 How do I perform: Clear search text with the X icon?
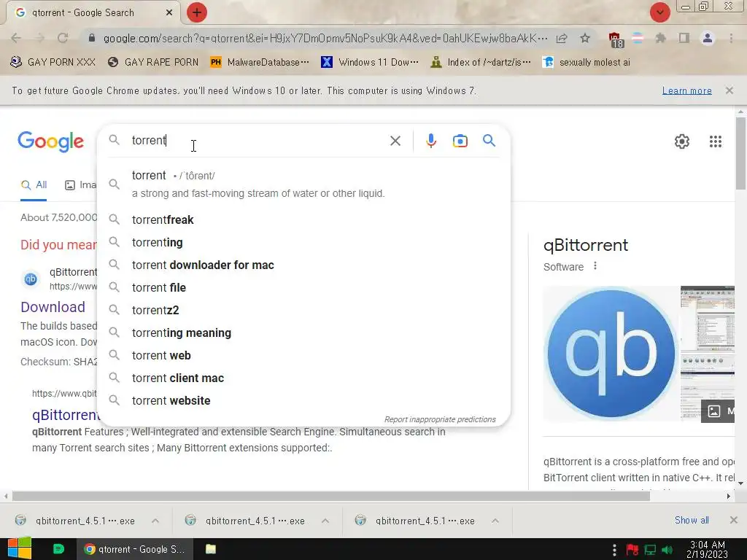point(395,141)
